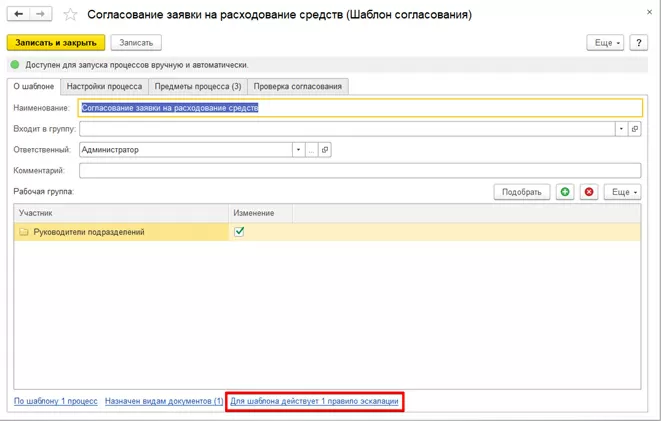The width and height of the screenshot is (661, 421).
Task: Click the Записать и закрыть button
Action: [56, 43]
